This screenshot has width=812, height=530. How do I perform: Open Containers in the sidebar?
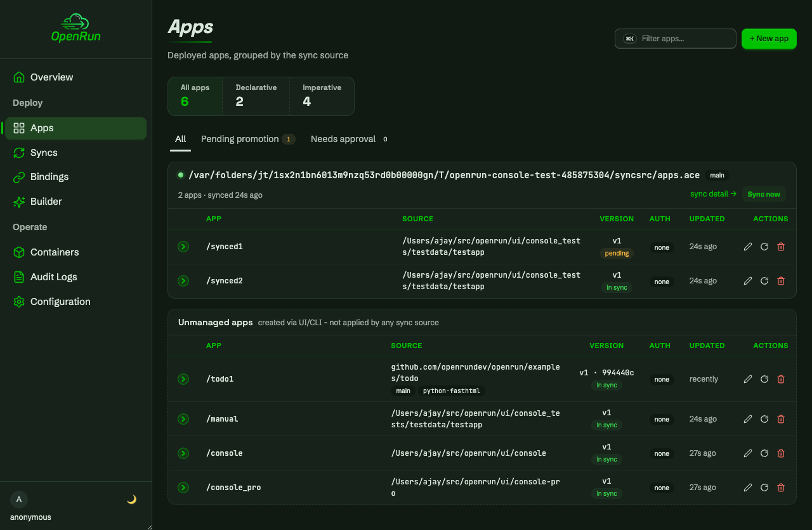[75, 252]
